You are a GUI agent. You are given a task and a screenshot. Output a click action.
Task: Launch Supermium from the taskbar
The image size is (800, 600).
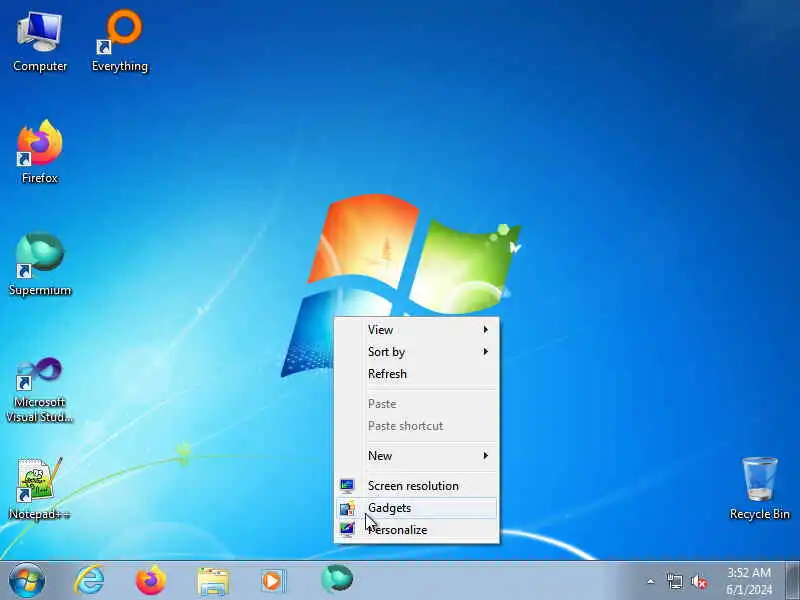coord(337,580)
